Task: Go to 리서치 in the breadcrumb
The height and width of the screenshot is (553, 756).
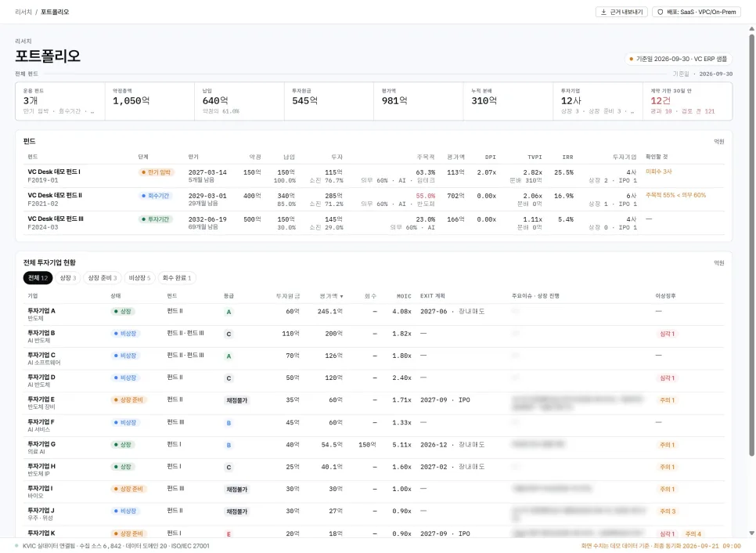Action: click(23, 12)
